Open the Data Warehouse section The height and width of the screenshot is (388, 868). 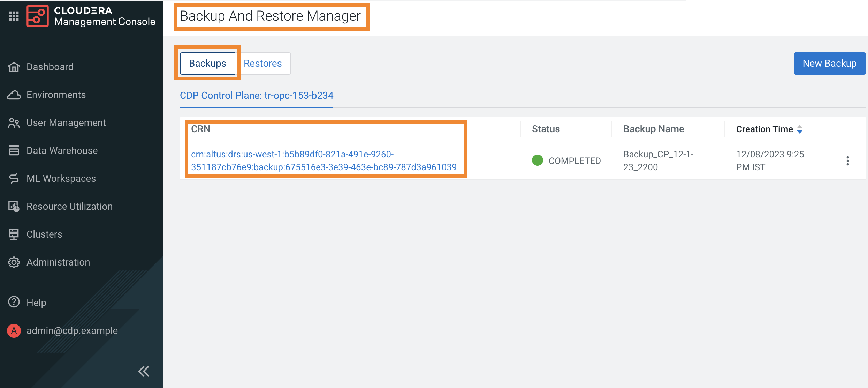[x=62, y=150]
